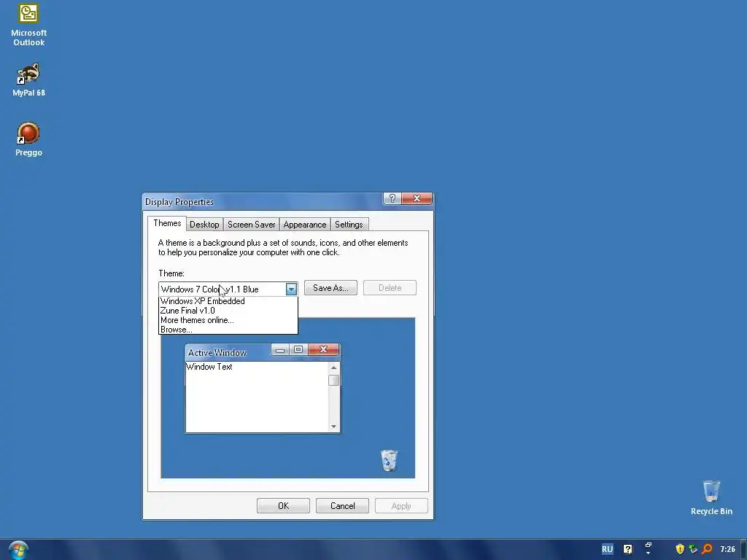Select the Themes tab
Image resolution: width=747 pixels, height=560 pixels.
point(167,223)
